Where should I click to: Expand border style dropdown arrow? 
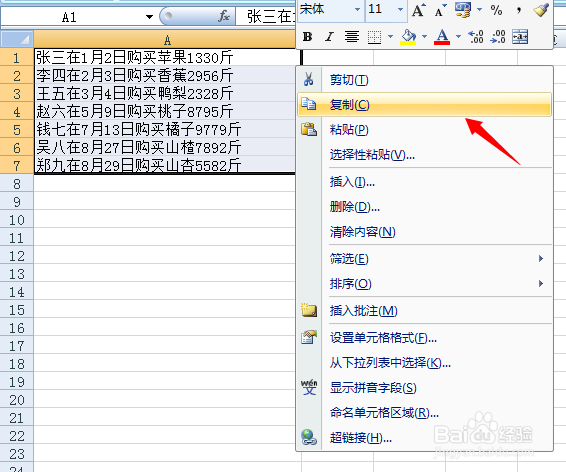click(390, 36)
